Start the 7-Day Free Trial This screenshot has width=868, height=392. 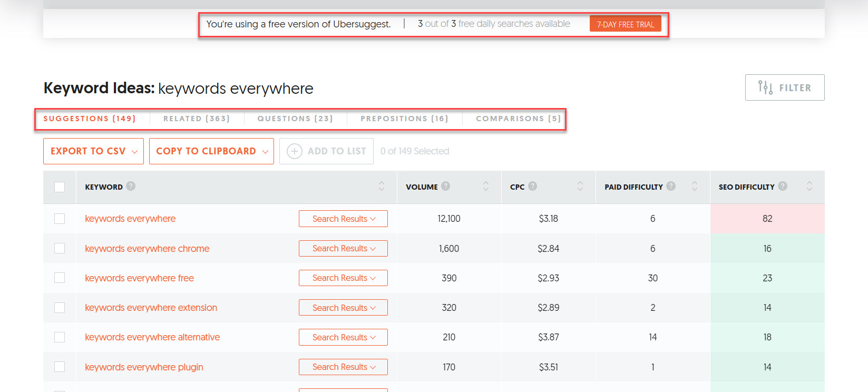pos(625,24)
